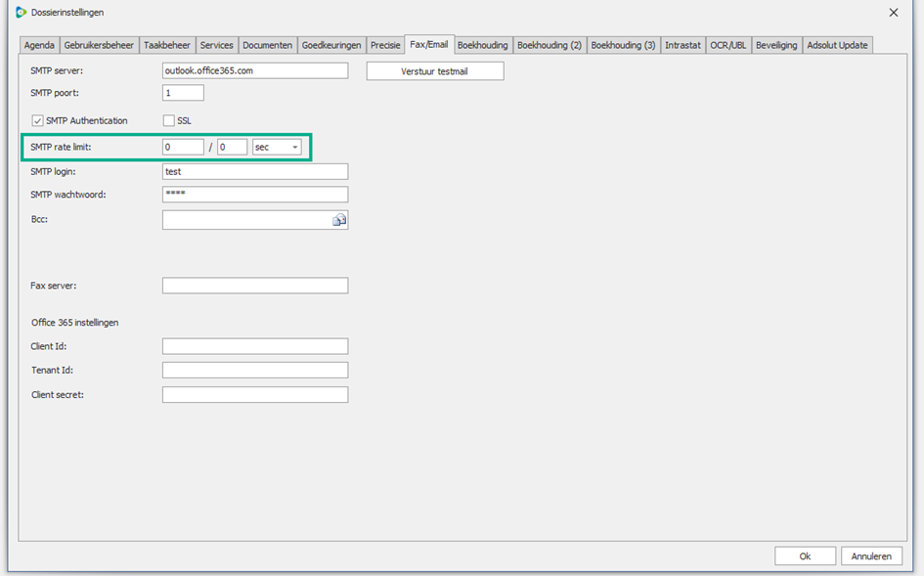Click the SMTP wachtwoord password field
Screen dimensions: 924x576
254,195
